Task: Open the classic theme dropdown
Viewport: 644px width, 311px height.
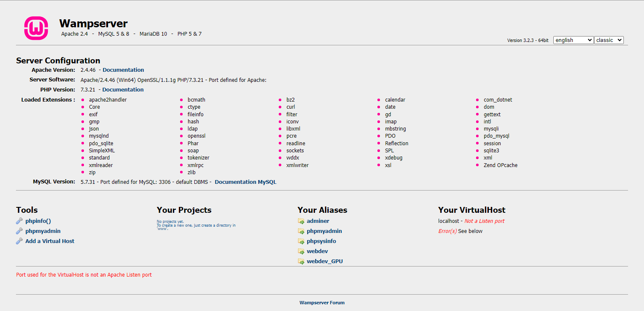Action: point(608,40)
